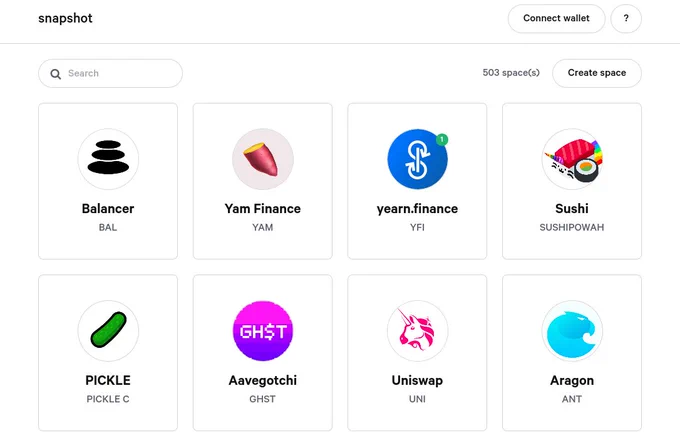
Task: Click the search magnifier icon
Action: point(56,74)
